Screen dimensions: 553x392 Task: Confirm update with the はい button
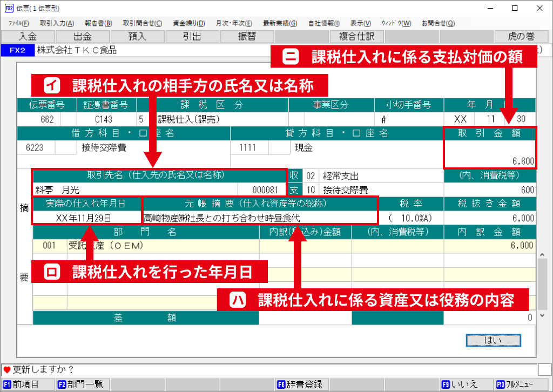493,341
